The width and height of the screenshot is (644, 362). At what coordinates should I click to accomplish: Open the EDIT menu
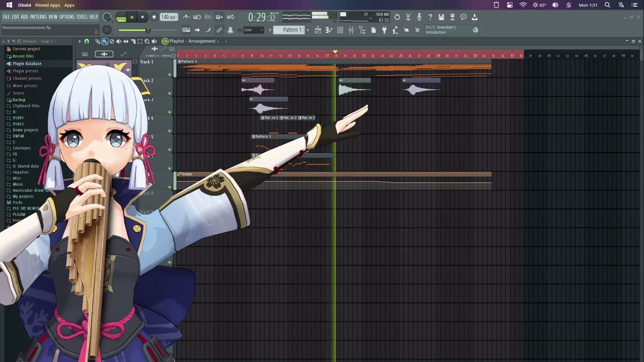(16, 17)
